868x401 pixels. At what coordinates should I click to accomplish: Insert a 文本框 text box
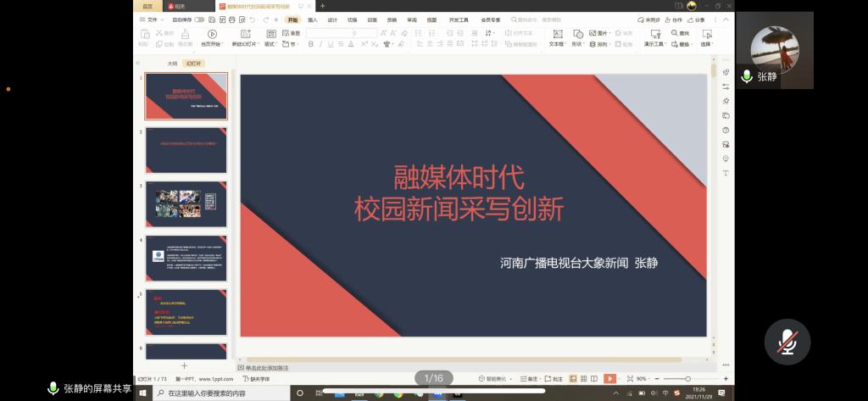pos(556,34)
